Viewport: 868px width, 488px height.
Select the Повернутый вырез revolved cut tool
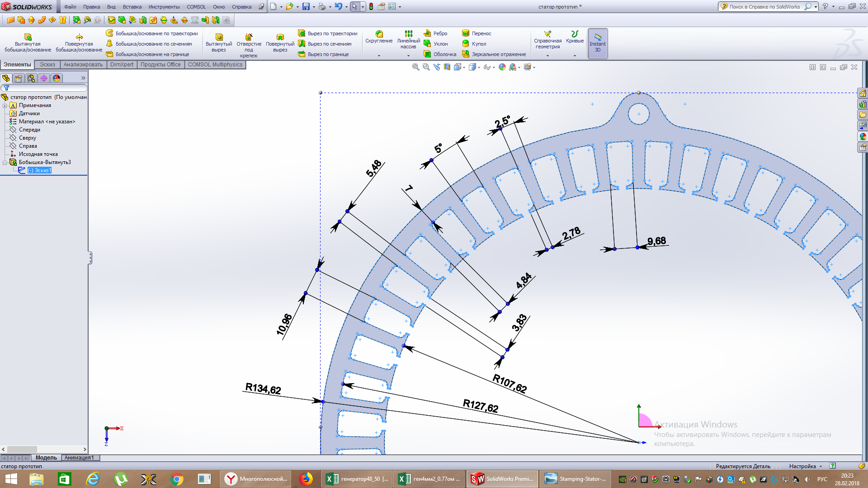(280, 43)
